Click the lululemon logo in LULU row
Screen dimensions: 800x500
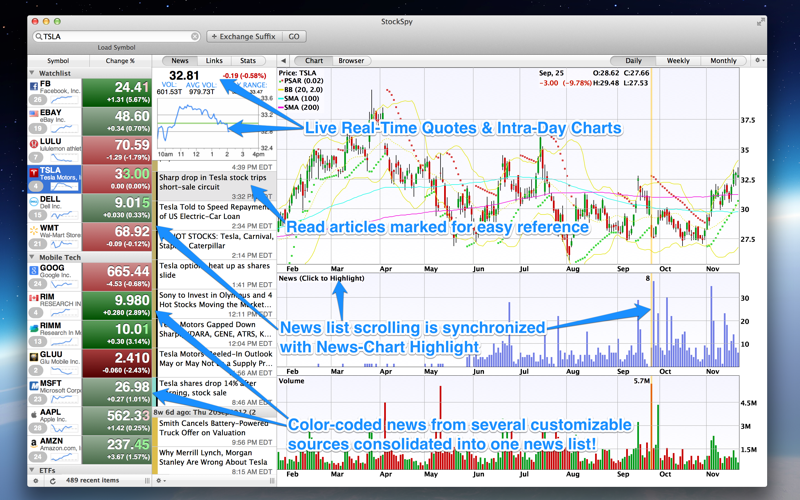(34, 144)
